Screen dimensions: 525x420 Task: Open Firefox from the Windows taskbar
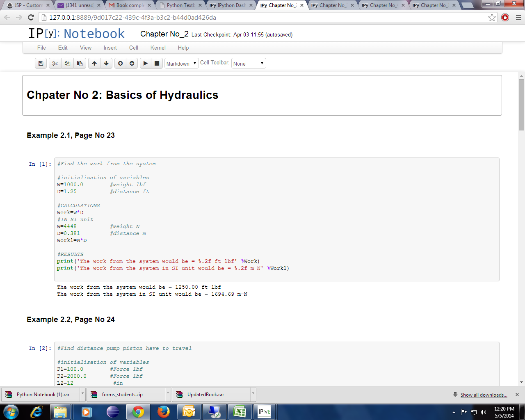(x=164, y=411)
